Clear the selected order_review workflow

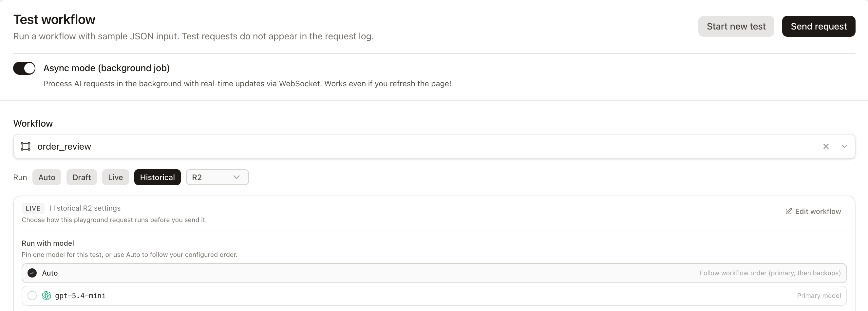tap(826, 146)
